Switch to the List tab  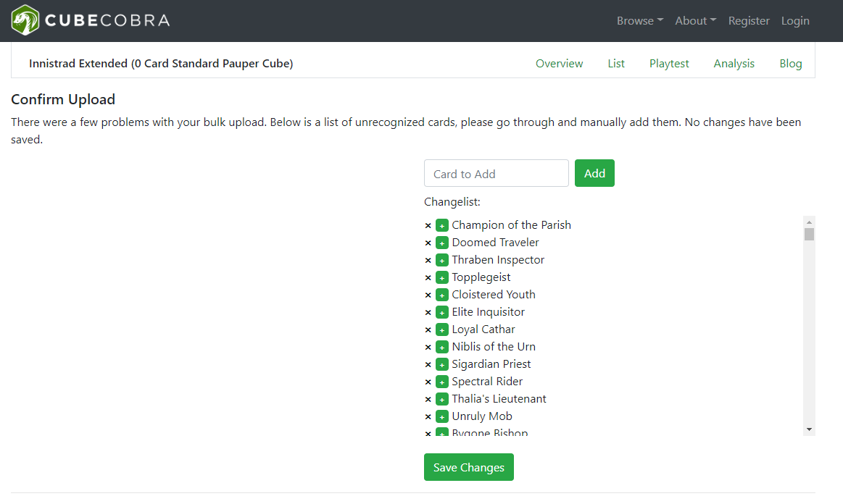(x=616, y=64)
